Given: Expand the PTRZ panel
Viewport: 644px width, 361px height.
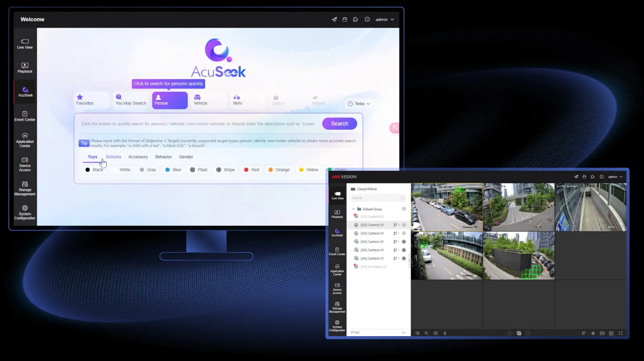Looking at the screenshot, I should tap(404, 333).
